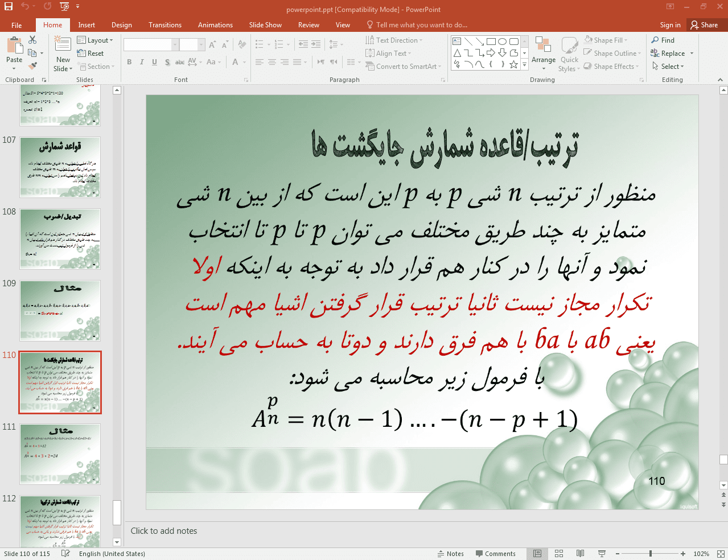Click Decrease Font Size icon
This screenshot has width=728, height=560.
click(x=225, y=44)
